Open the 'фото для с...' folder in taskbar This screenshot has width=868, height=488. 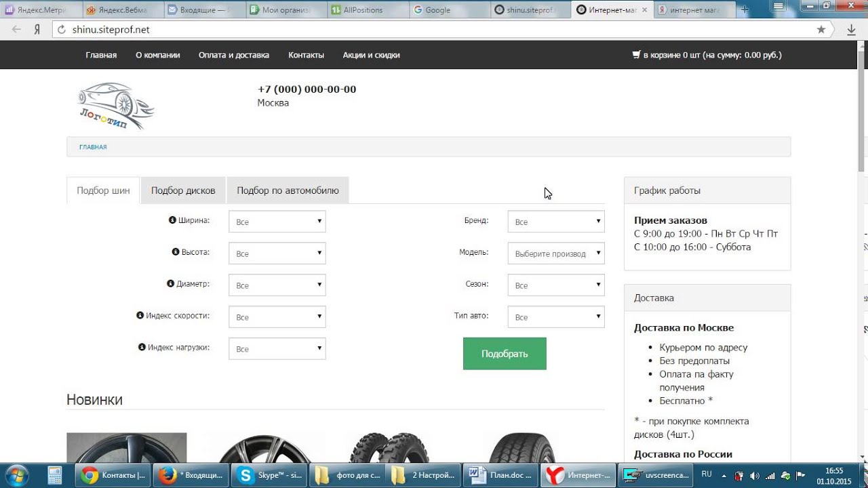(347, 475)
